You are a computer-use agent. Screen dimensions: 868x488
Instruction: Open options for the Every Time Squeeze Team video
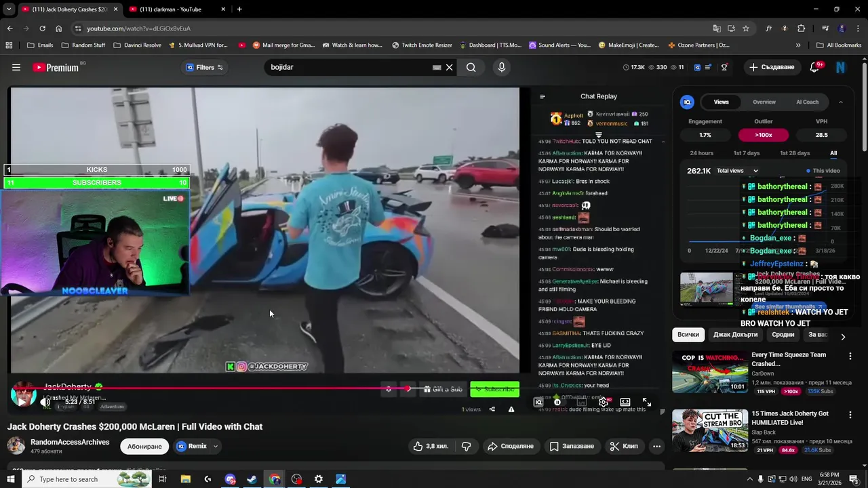(850, 356)
